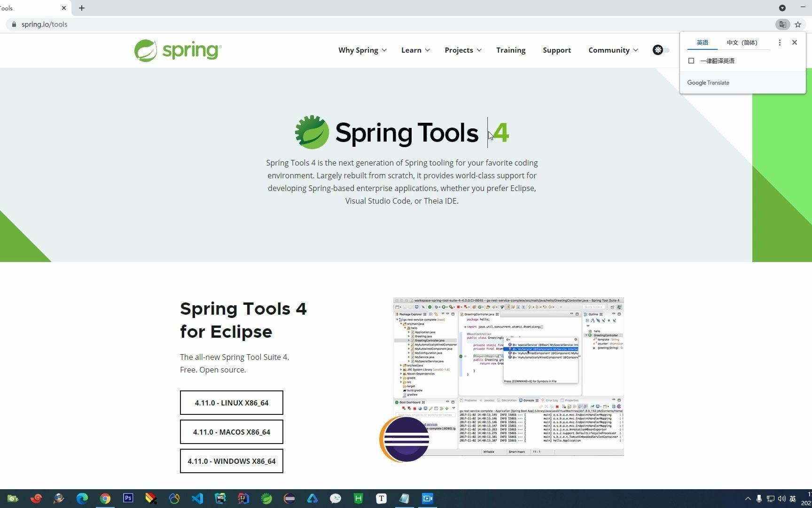Expand the Learn menu
Image resolution: width=812 pixels, height=508 pixels.
pyautogui.click(x=415, y=50)
